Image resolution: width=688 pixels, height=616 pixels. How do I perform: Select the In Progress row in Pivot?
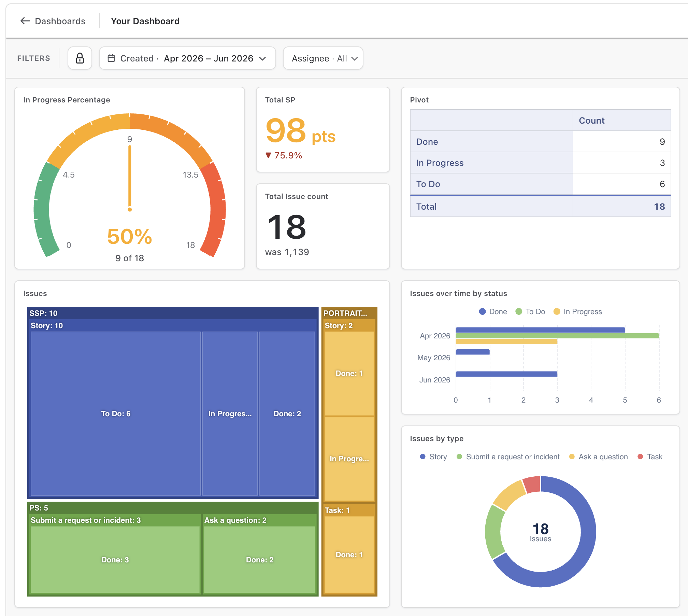point(541,163)
